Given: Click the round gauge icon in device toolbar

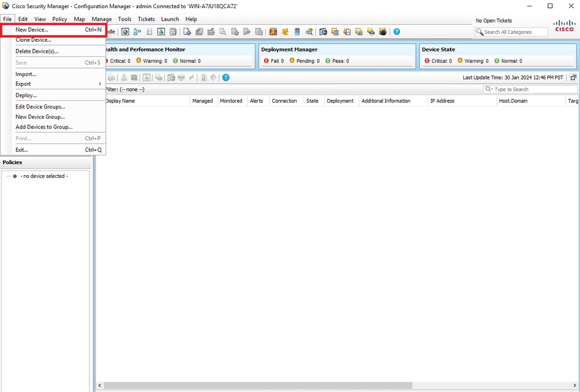Looking at the screenshot, I should [x=181, y=78].
